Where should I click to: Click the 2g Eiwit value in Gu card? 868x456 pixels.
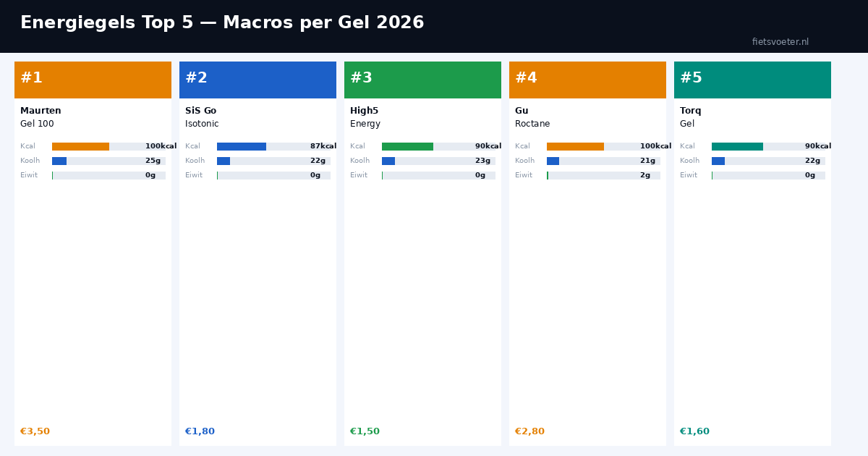pos(645,175)
